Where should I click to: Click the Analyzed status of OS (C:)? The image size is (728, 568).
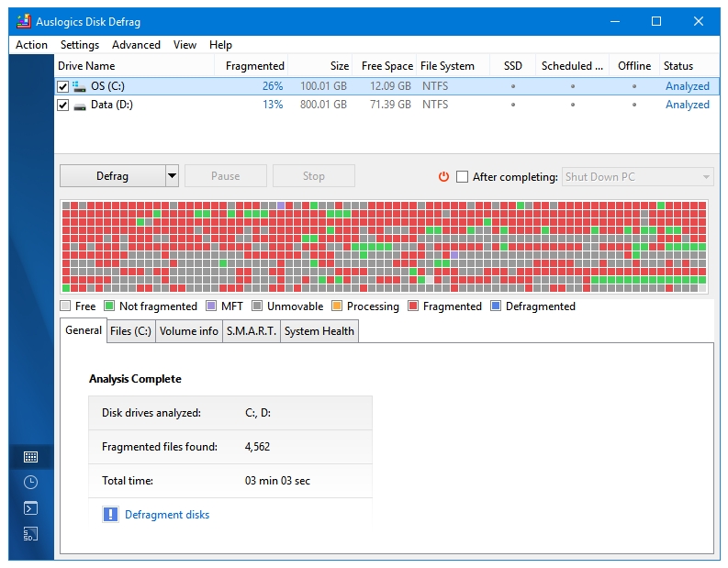688,86
